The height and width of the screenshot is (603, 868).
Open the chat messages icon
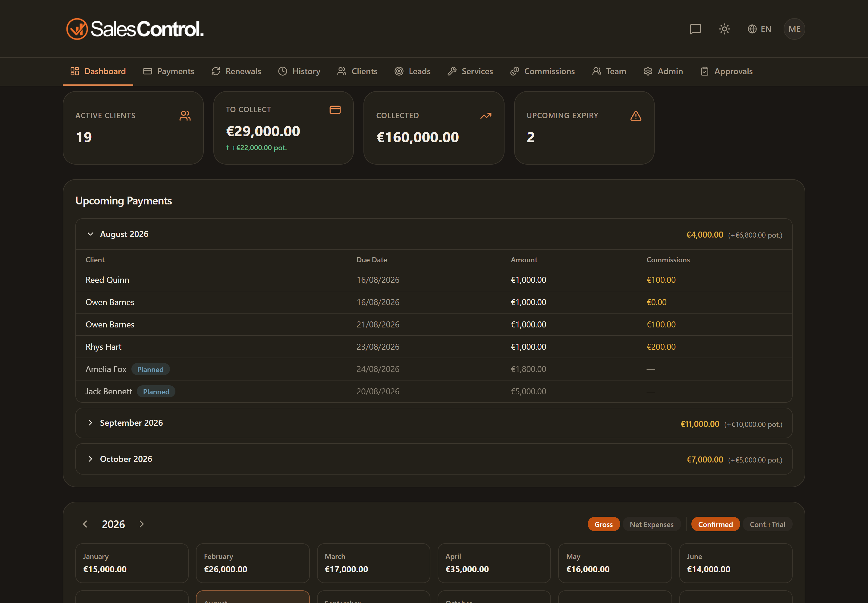point(695,29)
